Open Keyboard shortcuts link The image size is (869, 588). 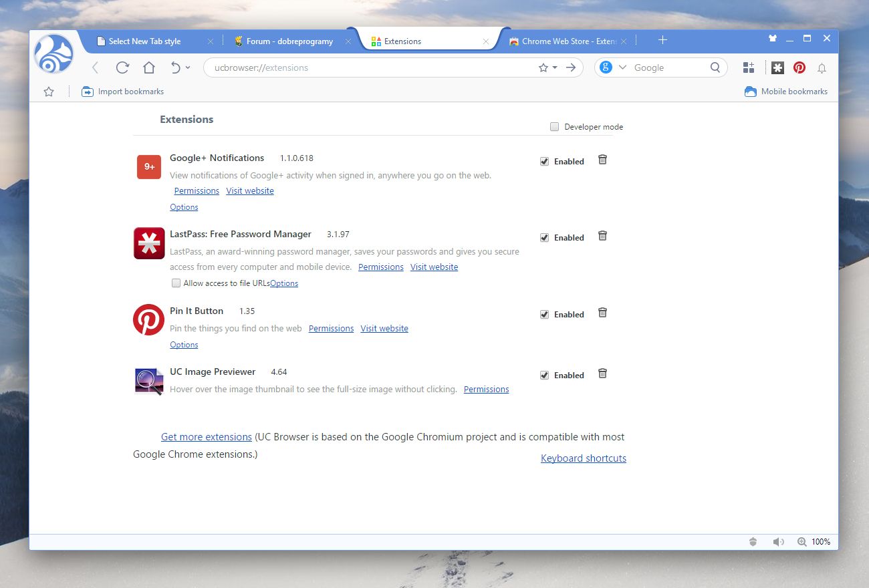pyautogui.click(x=584, y=458)
